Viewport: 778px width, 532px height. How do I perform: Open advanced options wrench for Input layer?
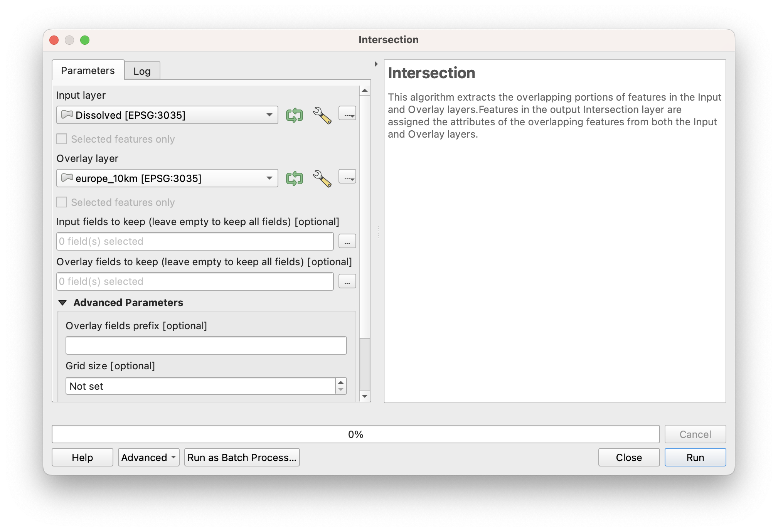point(322,115)
